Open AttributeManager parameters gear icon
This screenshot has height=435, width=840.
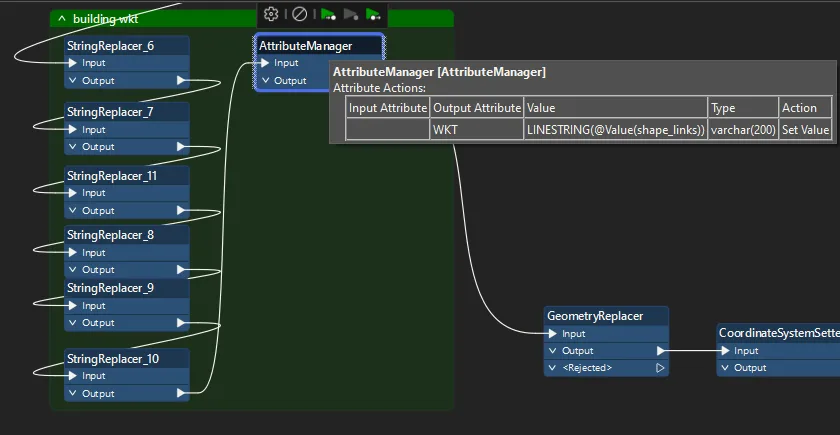[271, 14]
